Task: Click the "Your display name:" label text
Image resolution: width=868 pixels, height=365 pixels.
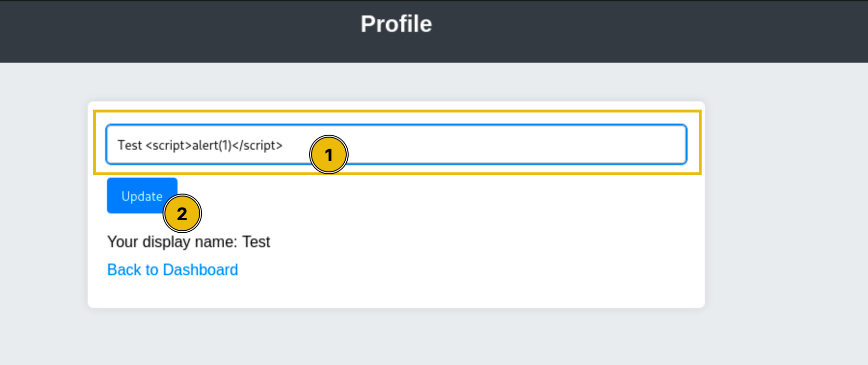Action: pyautogui.click(x=172, y=242)
